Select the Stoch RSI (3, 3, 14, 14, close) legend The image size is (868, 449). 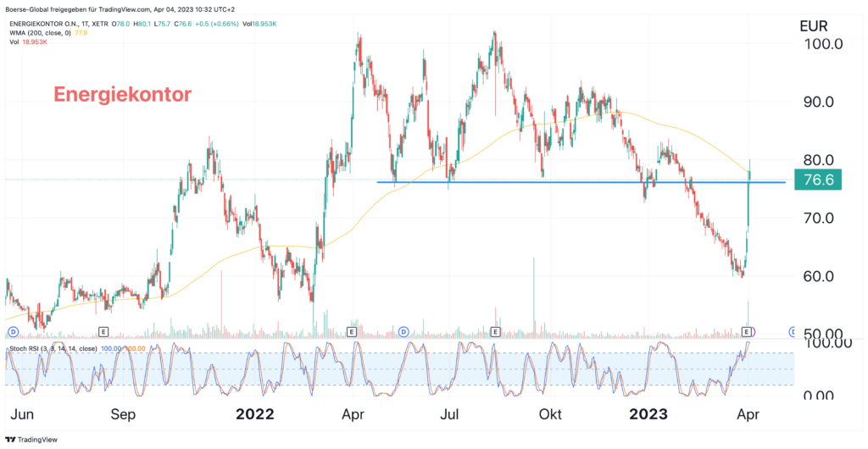coord(53,348)
